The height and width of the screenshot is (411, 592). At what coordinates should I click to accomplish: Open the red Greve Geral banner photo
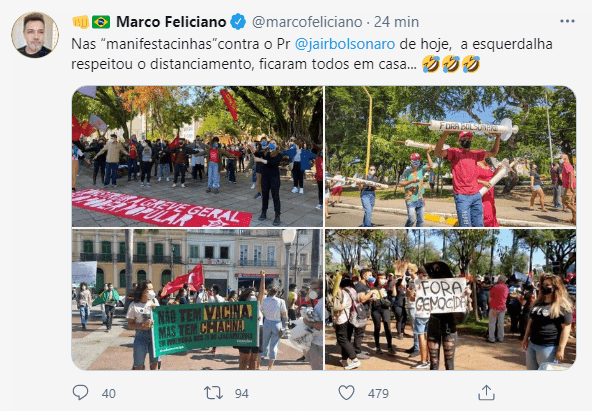tap(197, 156)
